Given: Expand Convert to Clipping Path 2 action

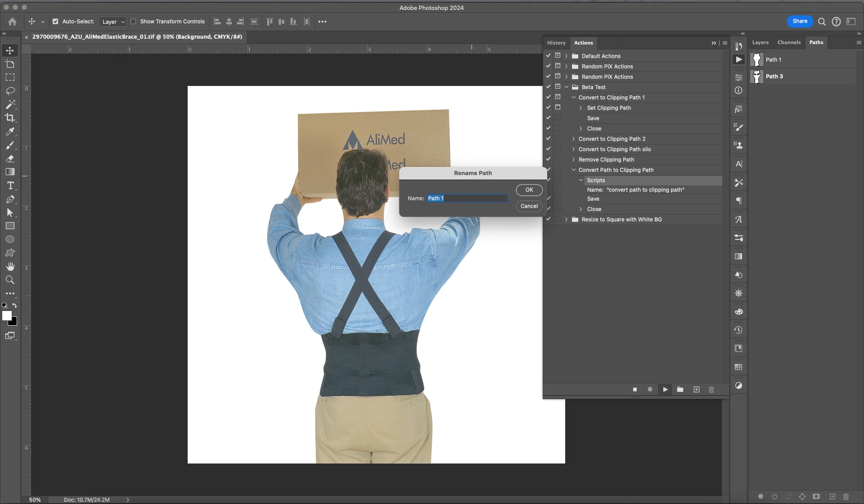Looking at the screenshot, I should [574, 139].
